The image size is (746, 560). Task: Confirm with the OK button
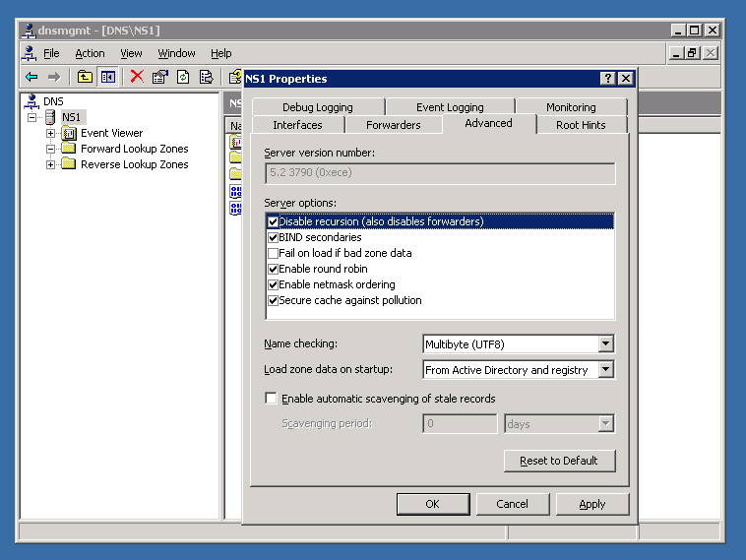433,504
